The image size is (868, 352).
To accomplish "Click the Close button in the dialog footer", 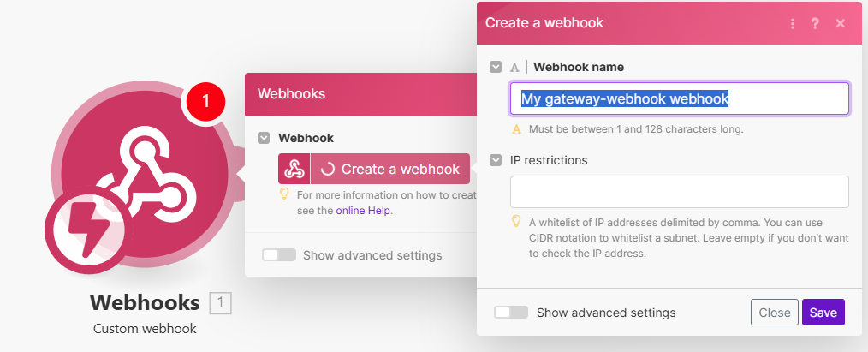I will pyautogui.click(x=775, y=312).
